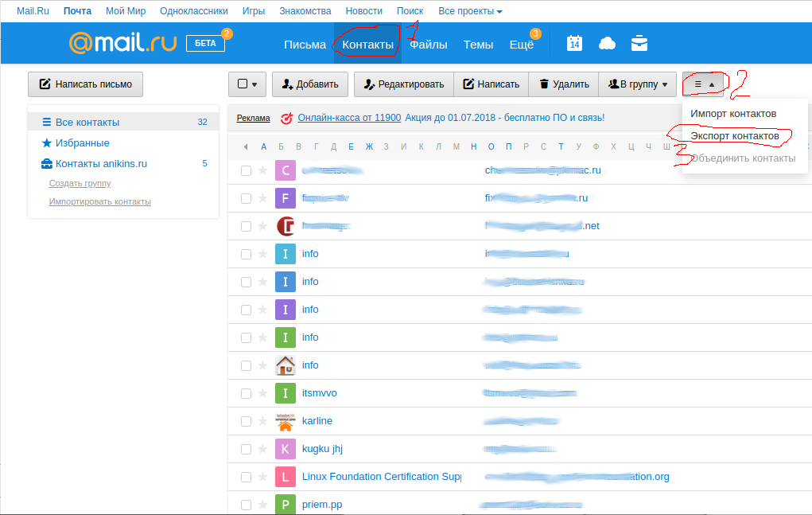
Task: Check the house-avatar info contact checkbox
Action: coord(246,366)
